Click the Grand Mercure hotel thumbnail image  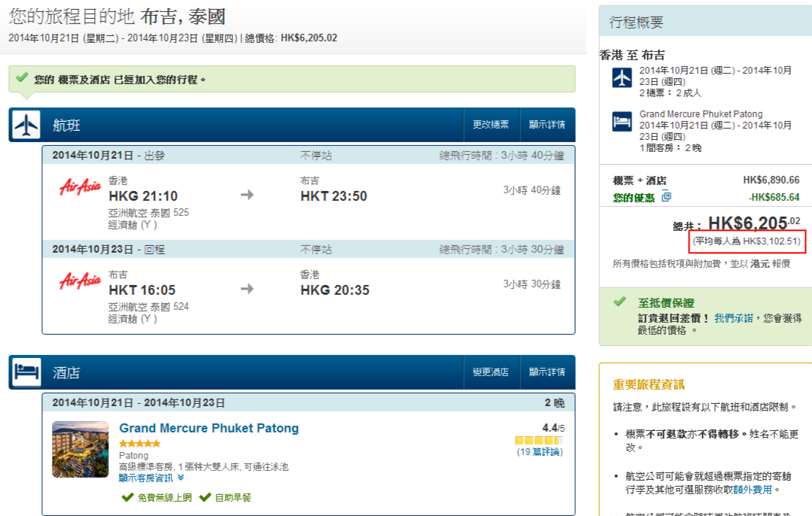click(80, 449)
